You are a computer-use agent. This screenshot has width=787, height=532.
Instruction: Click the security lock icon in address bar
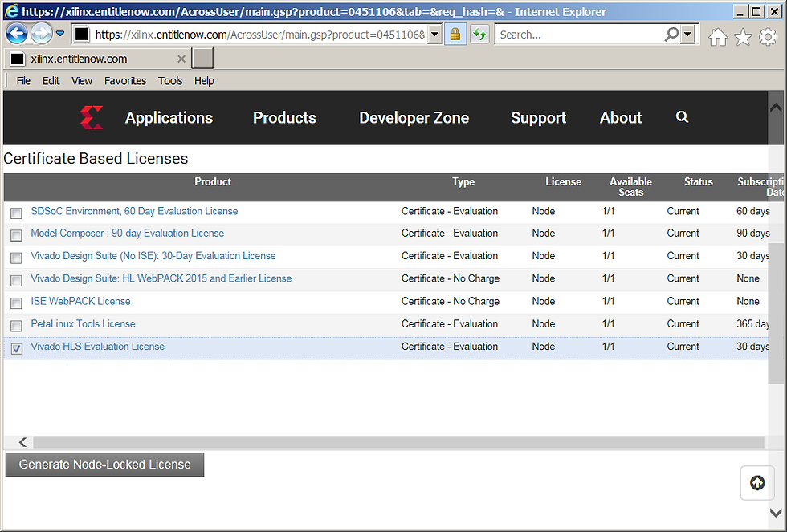click(455, 34)
